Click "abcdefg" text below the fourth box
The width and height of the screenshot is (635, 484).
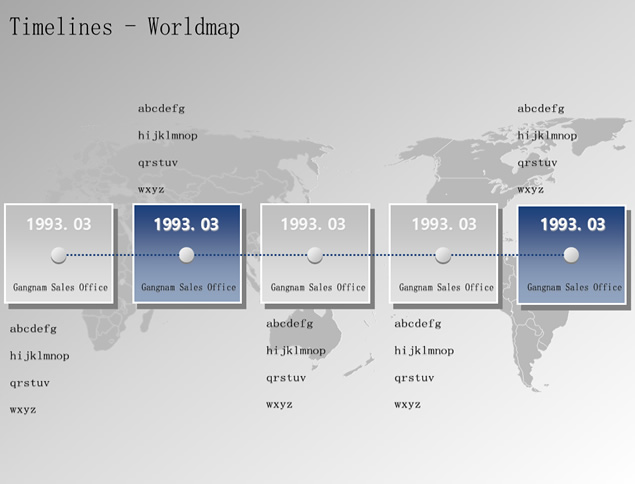tap(418, 324)
